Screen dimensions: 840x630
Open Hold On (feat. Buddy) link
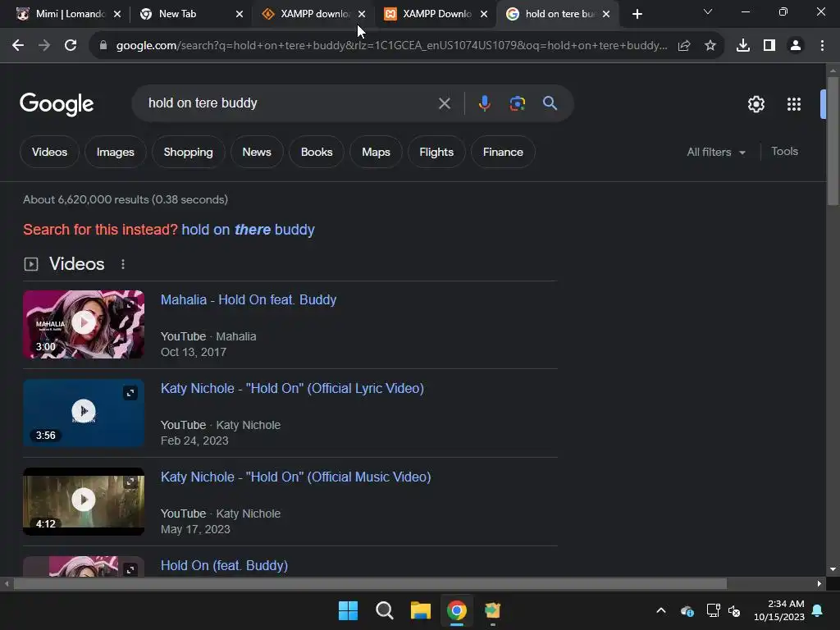[x=225, y=566]
